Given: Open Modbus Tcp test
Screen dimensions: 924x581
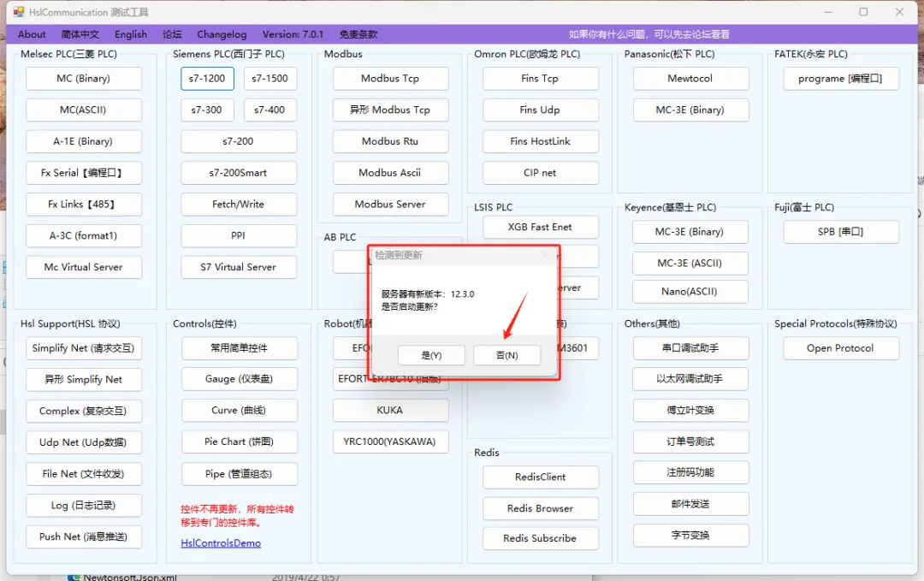Looking at the screenshot, I should (x=390, y=79).
